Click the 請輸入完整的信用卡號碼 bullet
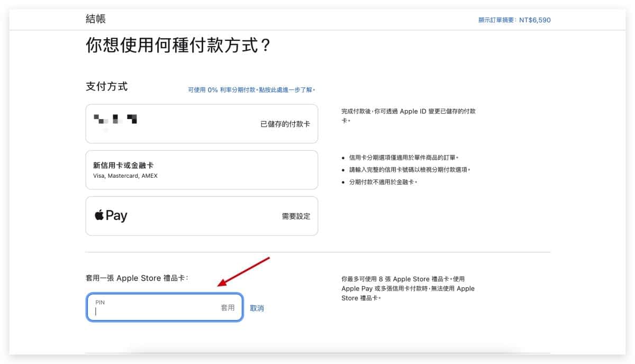The image size is (635, 364). click(x=410, y=170)
